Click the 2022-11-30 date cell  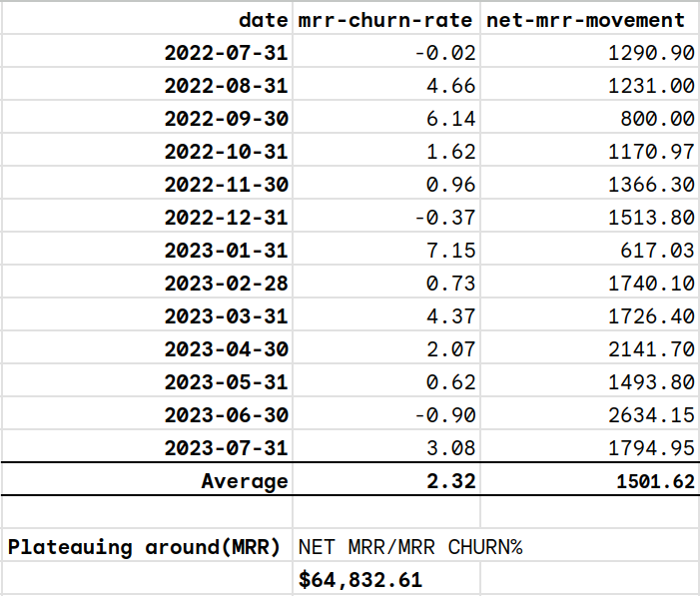147,184
